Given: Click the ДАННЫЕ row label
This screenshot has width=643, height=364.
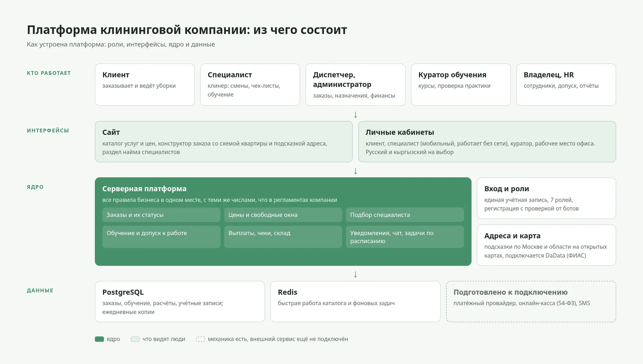Looking at the screenshot, I should 40,290.
